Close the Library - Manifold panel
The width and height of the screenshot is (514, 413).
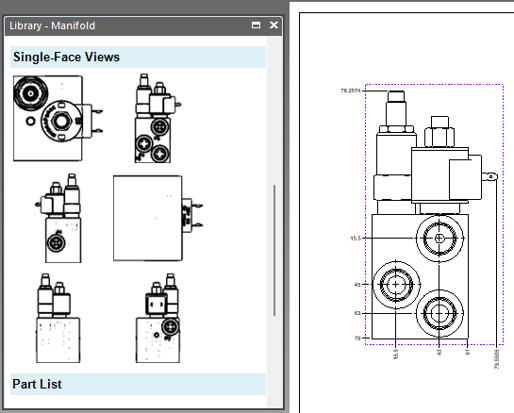coord(274,25)
